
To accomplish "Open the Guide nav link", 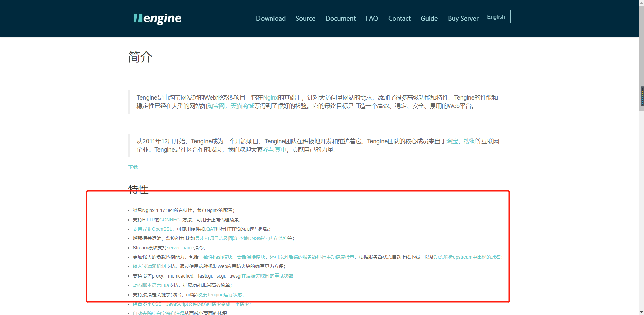I will 429,18.
